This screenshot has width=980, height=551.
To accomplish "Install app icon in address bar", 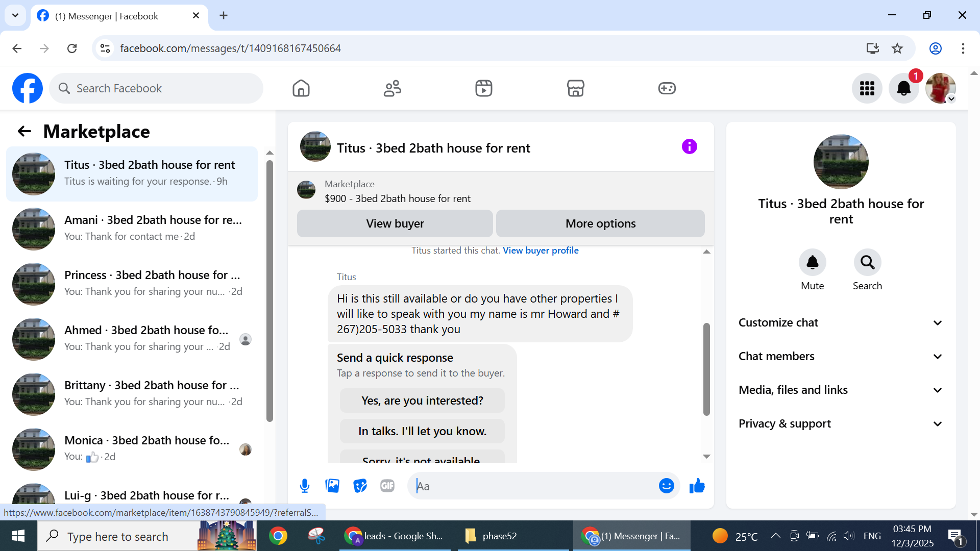I will point(872,48).
